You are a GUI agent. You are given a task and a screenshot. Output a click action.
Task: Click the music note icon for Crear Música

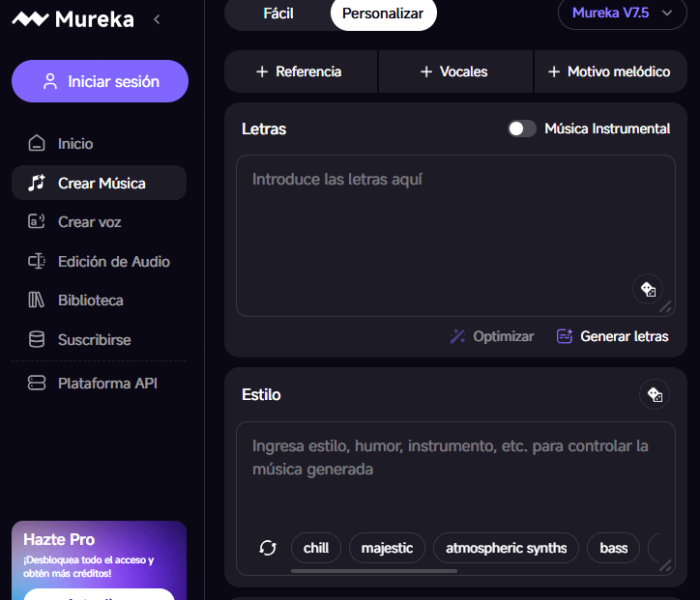coord(37,183)
